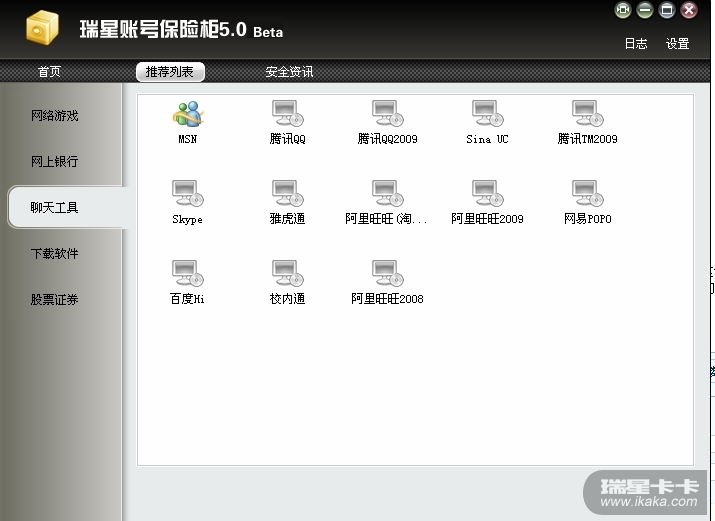Select the 网易POPO icon
This screenshot has height=521, width=715.
tap(588, 193)
